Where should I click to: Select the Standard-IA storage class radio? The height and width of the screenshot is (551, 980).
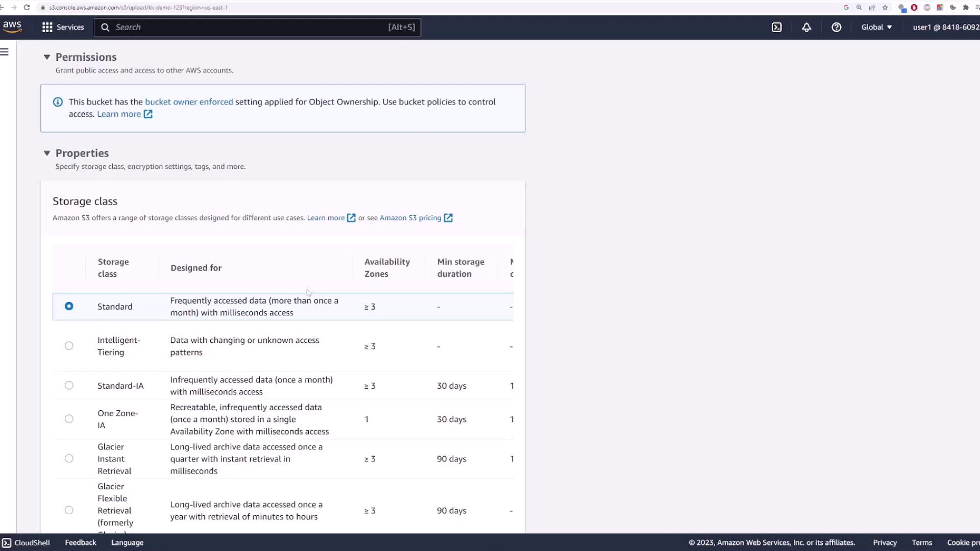[69, 386]
